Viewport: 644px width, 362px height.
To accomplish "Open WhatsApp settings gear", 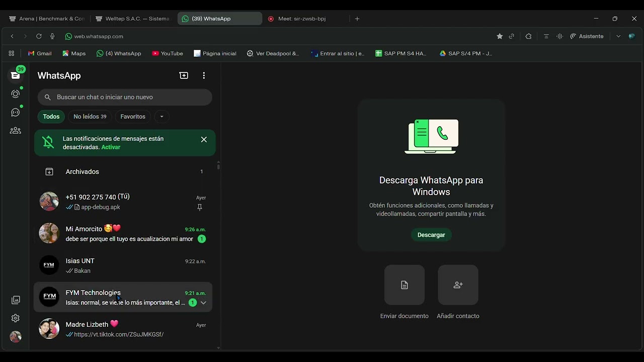I will coord(16,318).
